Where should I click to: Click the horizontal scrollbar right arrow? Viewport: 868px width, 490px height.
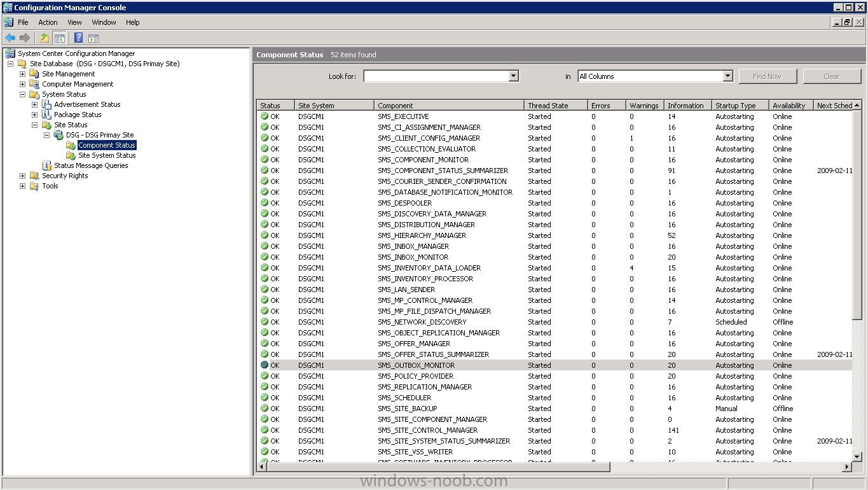846,467
